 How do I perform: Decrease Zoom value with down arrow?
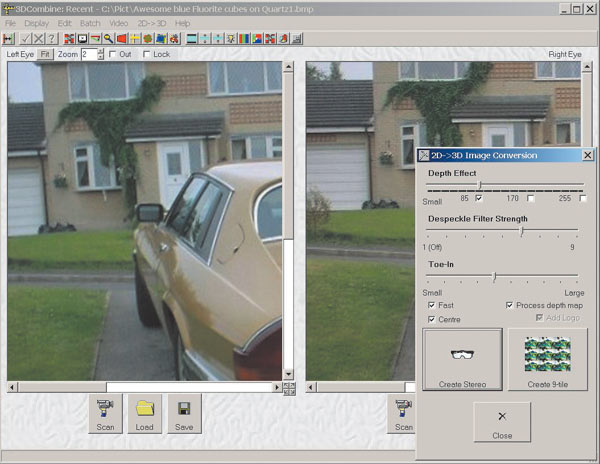(x=99, y=57)
